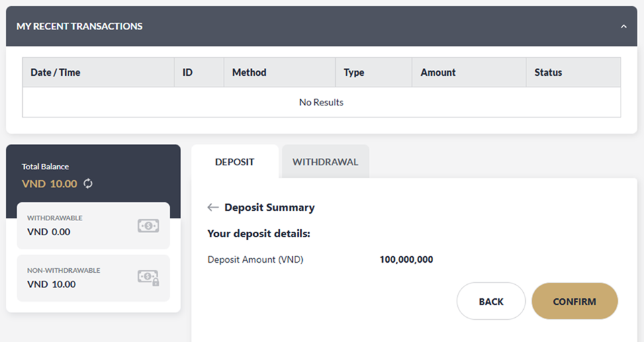
Task: Collapse the My Recent Transactions panel chevron
Action: [x=623, y=26]
